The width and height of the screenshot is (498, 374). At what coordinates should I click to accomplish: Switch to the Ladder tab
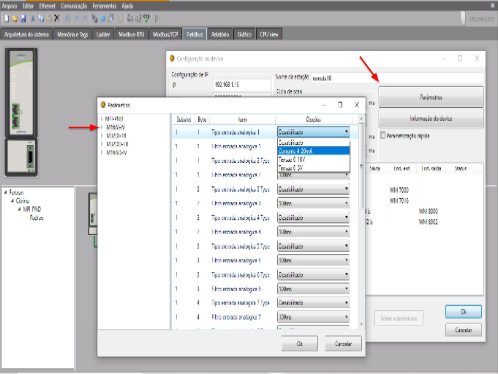coord(103,34)
